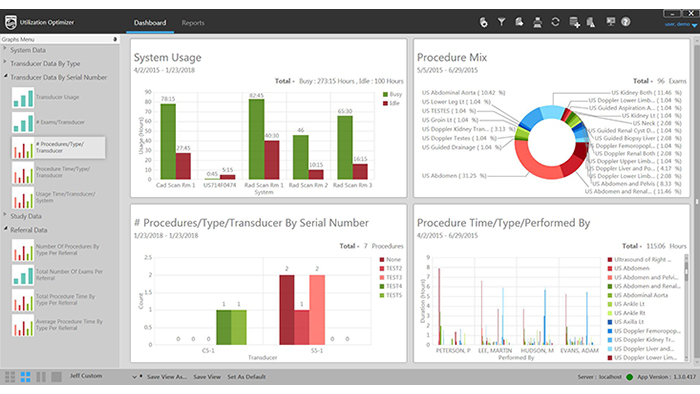Click the TEST4 legend swatch

point(382,286)
